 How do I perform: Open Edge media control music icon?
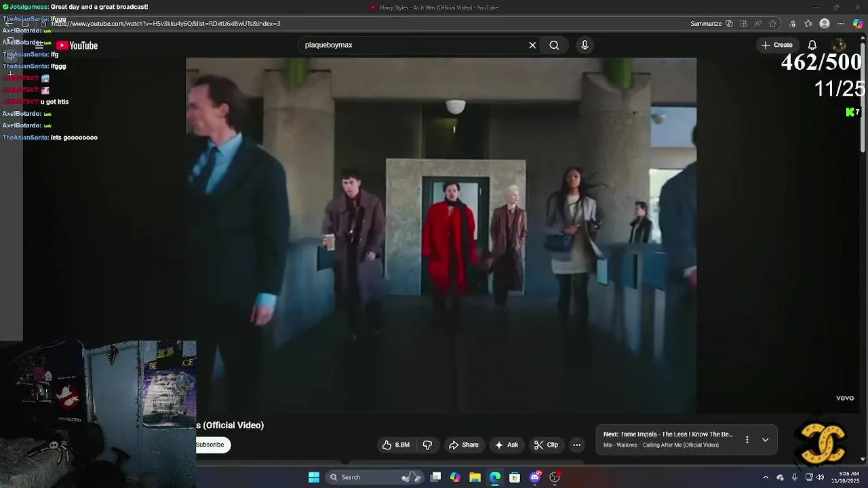(792, 24)
